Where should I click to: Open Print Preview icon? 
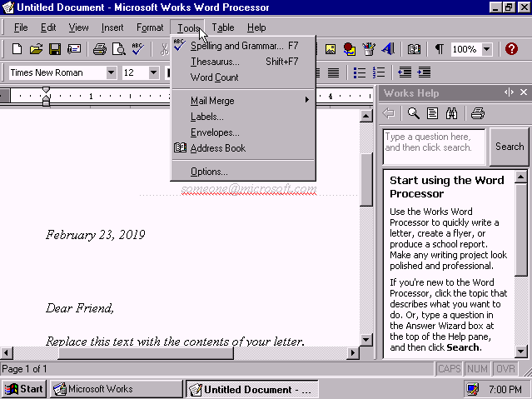(119, 49)
